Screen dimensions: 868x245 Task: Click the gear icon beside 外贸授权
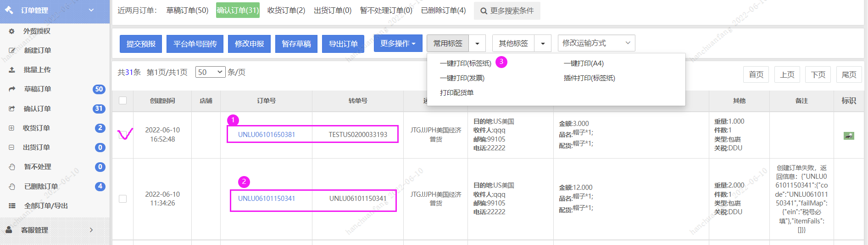pos(12,31)
